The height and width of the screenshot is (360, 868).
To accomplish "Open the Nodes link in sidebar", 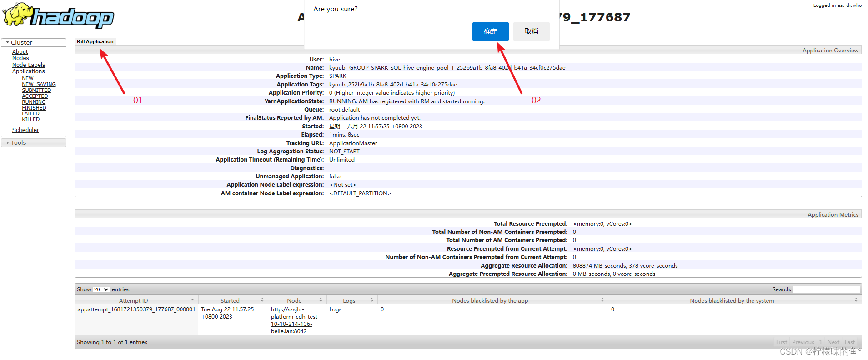I will point(20,58).
